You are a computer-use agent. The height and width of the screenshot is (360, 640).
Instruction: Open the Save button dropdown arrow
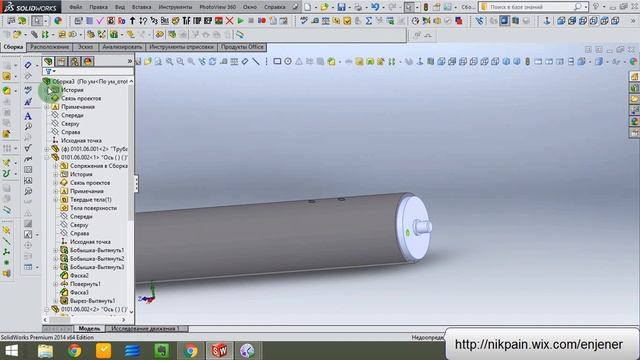click(349, 7)
